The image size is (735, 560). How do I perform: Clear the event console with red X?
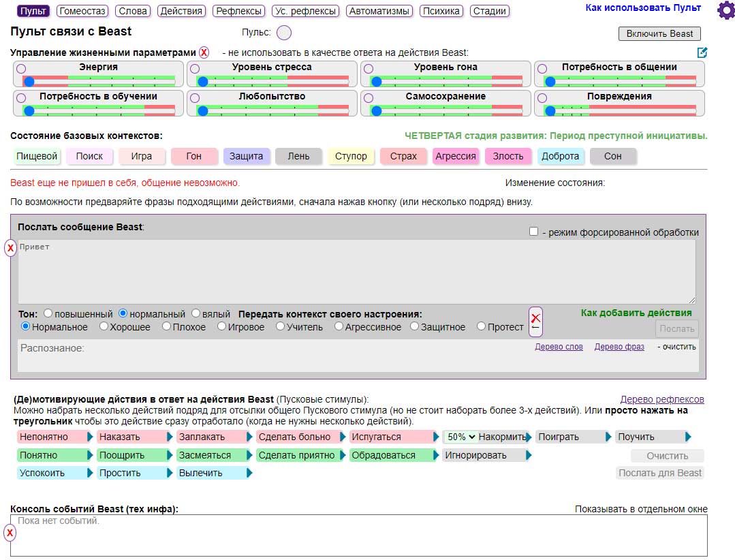tap(10, 533)
